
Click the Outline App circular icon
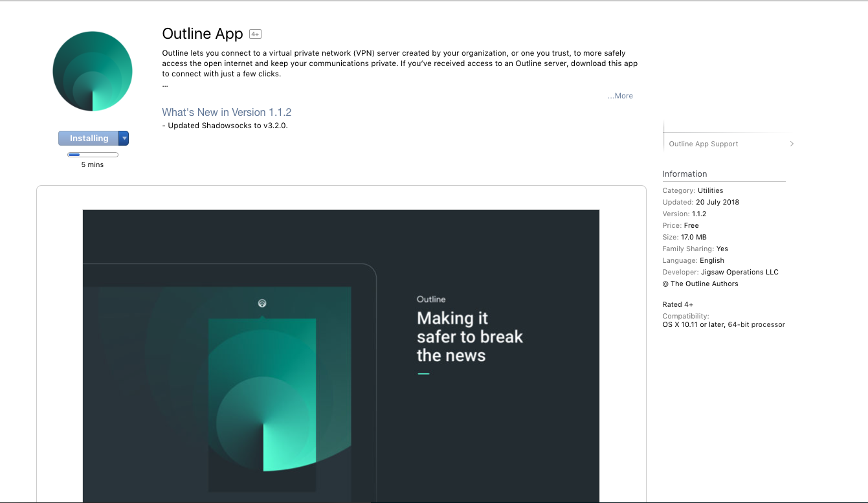click(x=93, y=71)
